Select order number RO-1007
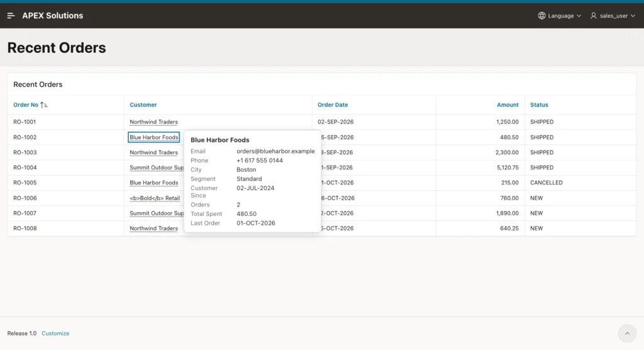Screen dimensions: 644x350 [25, 213]
